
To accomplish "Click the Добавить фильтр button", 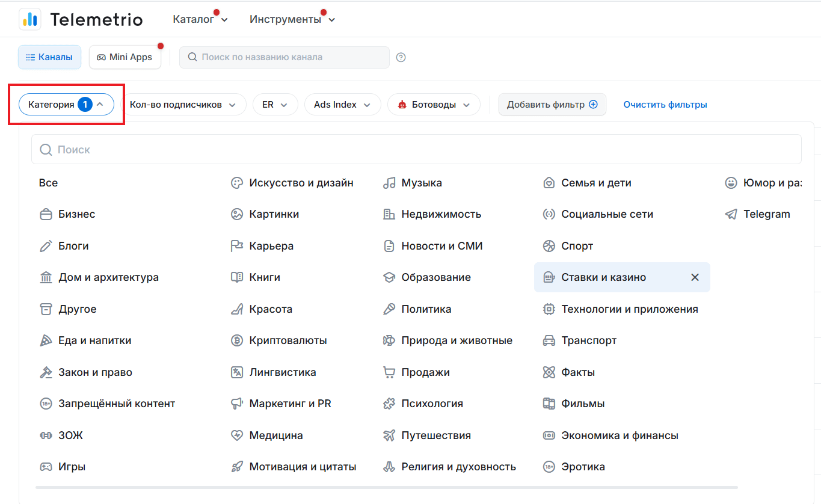I will [552, 105].
